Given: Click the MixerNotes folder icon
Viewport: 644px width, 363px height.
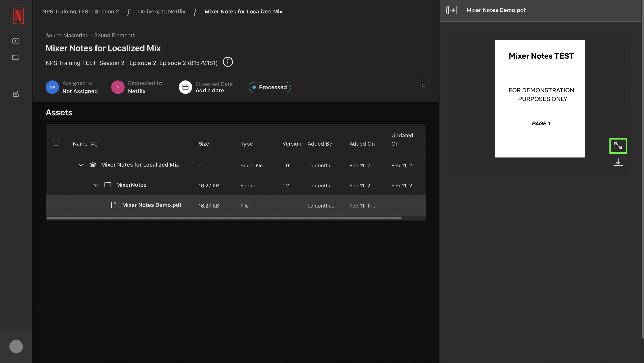Looking at the screenshot, I should pos(108,185).
